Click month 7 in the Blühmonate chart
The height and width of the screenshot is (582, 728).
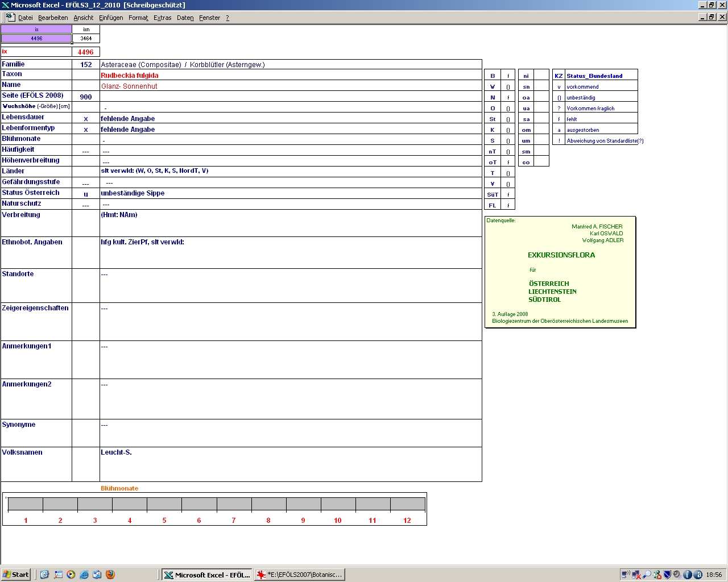(x=234, y=504)
